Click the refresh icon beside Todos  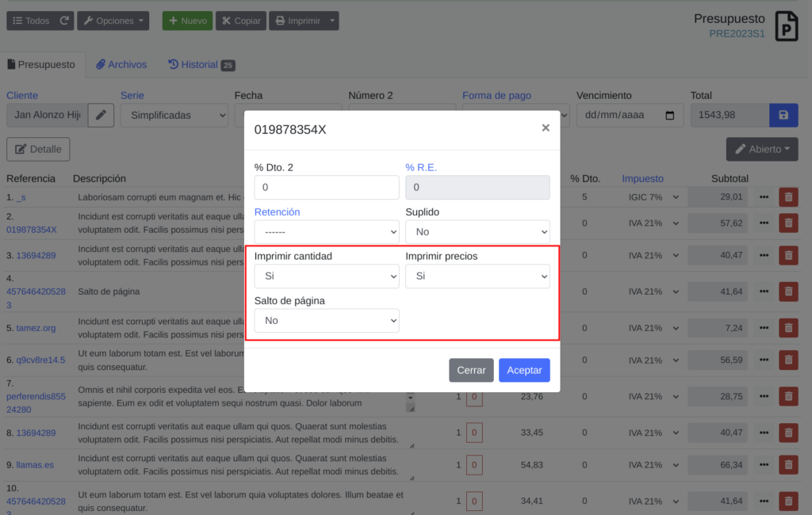pos(64,21)
